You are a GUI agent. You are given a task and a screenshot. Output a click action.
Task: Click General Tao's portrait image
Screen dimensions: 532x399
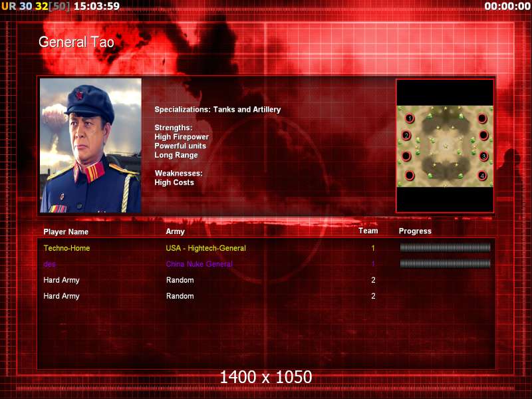90,146
